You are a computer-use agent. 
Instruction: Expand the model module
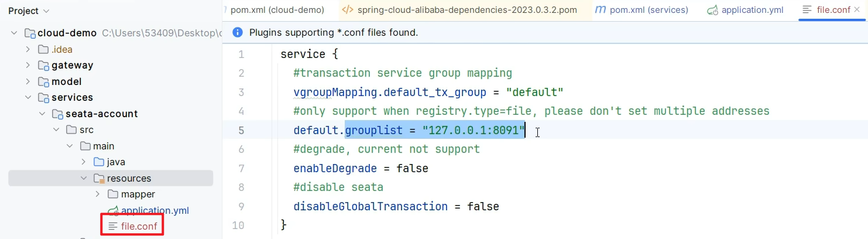[28, 81]
